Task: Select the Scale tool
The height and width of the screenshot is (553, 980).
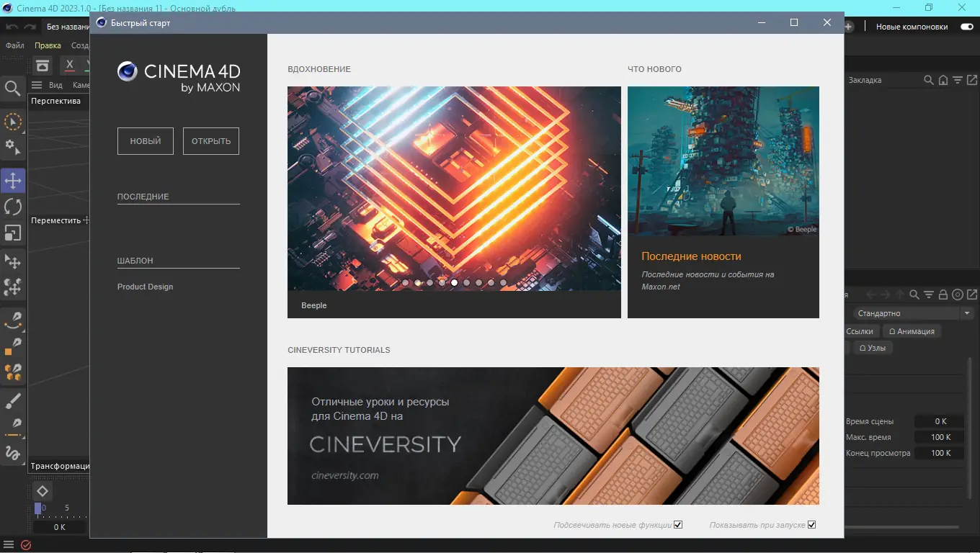Action: [x=12, y=233]
